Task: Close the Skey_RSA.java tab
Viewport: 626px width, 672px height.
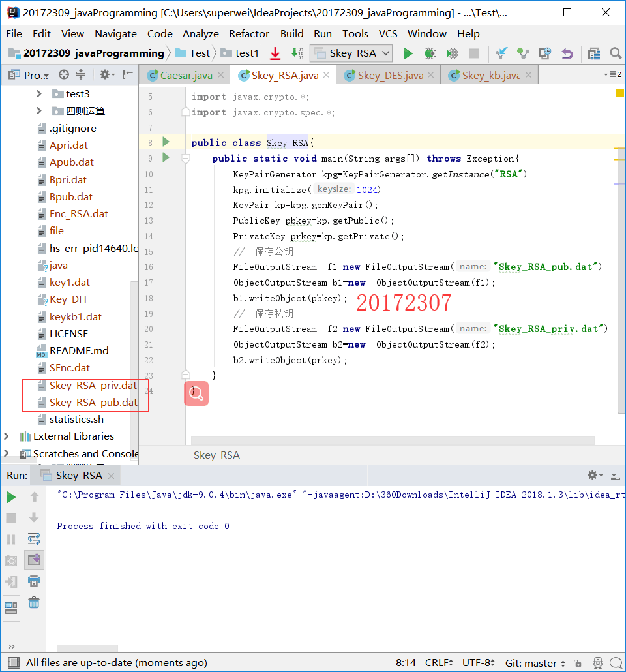Action: click(327, 75)
